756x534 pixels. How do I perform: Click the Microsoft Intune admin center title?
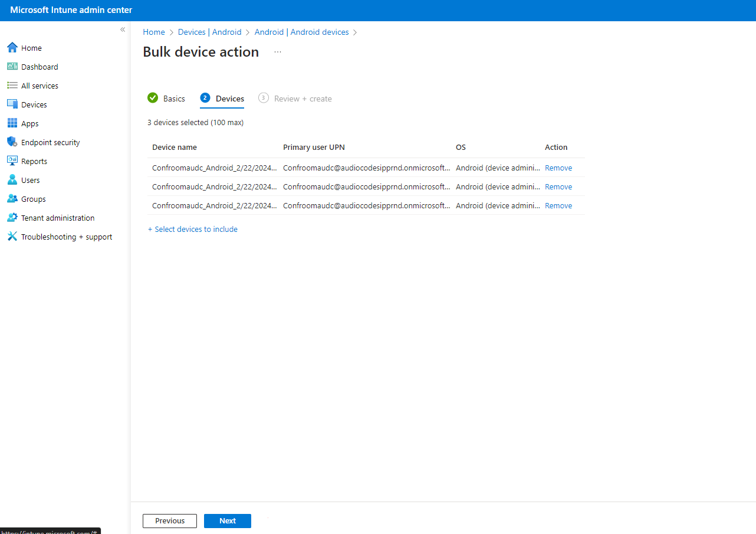(x=71, y=10)
